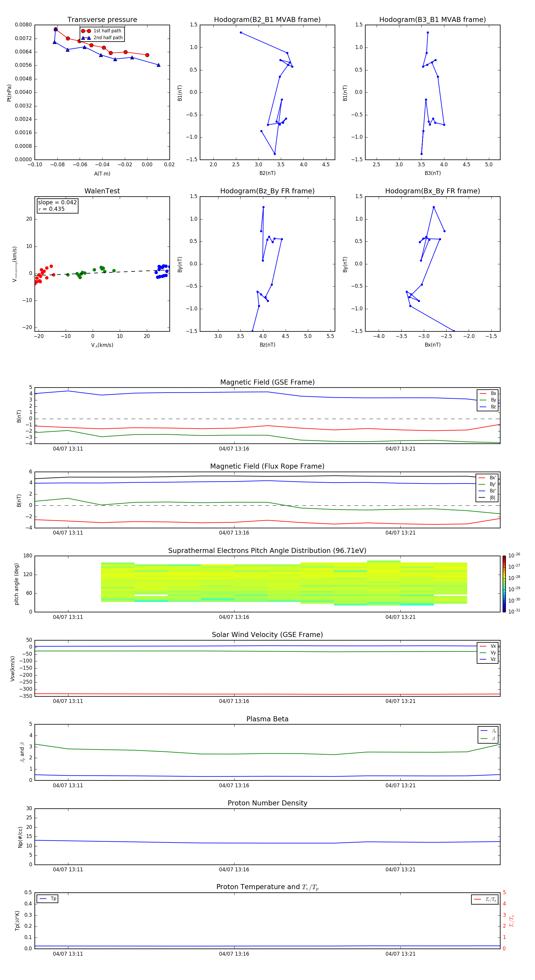The image size is (535, 980).
Task: Click the Vx legend entry in Solar Wind panel
Action: point(487,646)
